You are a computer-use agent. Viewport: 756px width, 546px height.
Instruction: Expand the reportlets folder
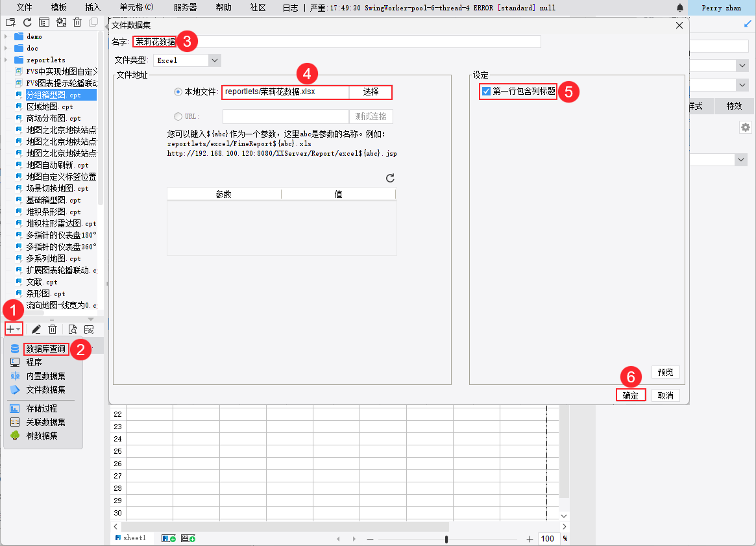click(6, 60)
